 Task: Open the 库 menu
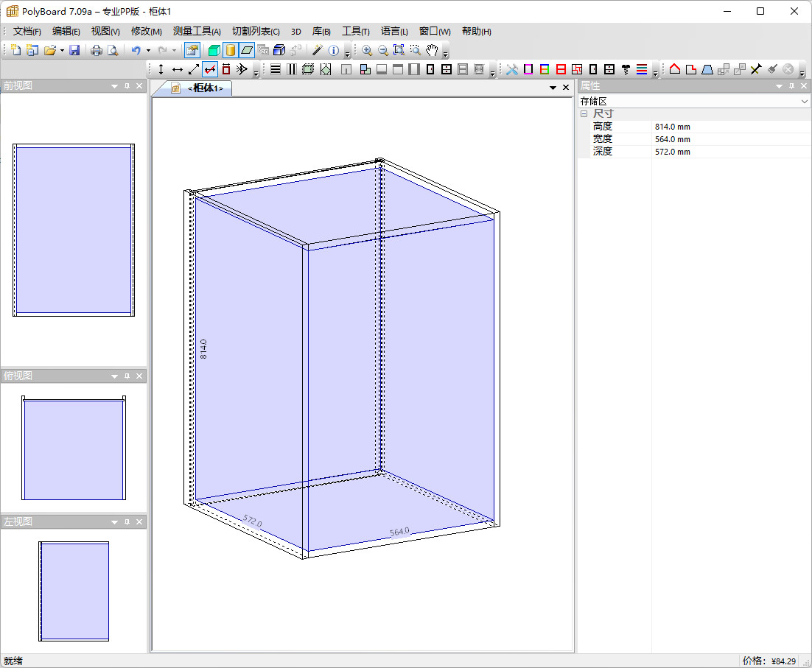(x=321, y=31)
